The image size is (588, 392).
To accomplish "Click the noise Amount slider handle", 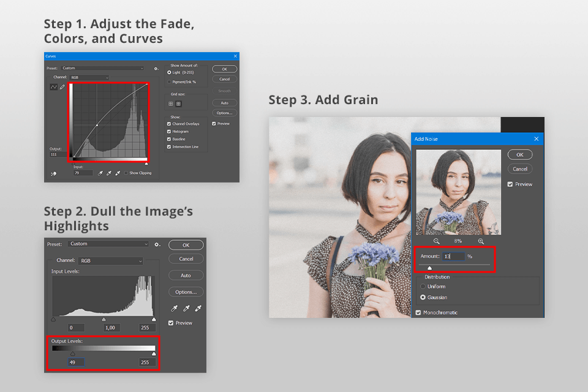I will (x=430, y=268).
